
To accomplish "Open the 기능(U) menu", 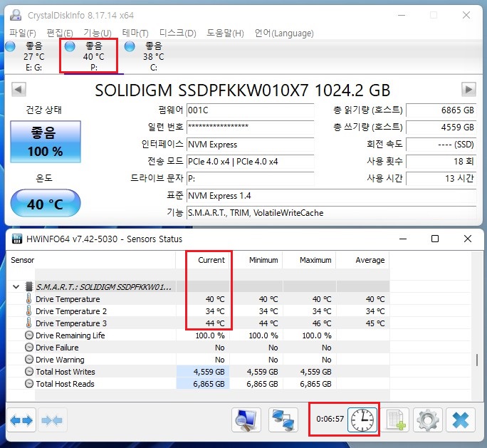I will pyautogui.click(x=98, y=33).
